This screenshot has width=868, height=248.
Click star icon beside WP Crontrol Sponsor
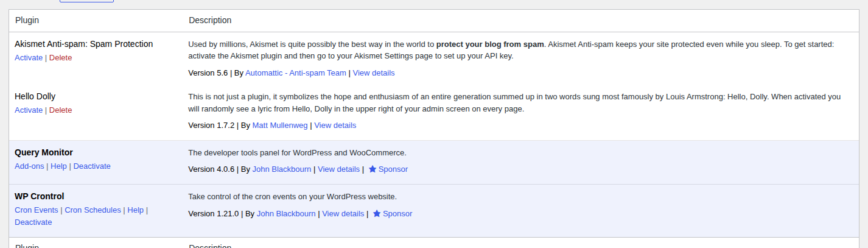[x=377, y=214]
